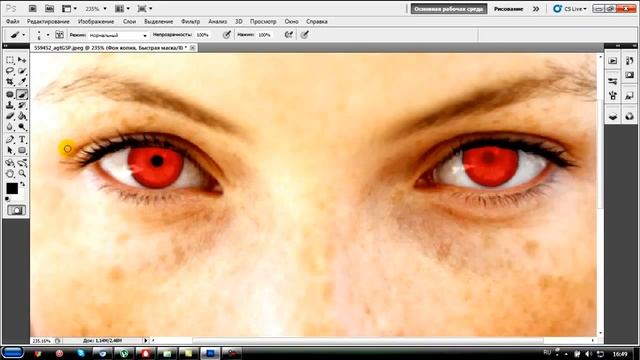640x360 pixels.
Task: Open the Окно menu
Action: [x=291, y=22]
